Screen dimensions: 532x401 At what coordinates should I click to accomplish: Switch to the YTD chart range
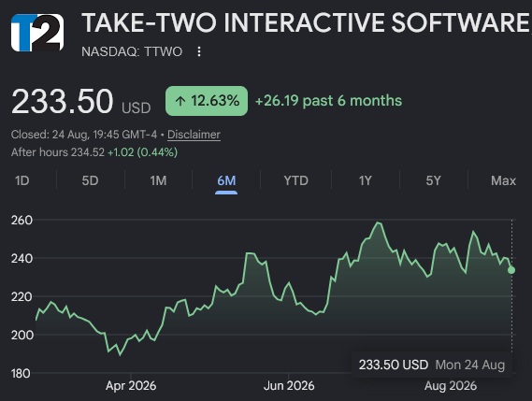click(x=295, y=180)
